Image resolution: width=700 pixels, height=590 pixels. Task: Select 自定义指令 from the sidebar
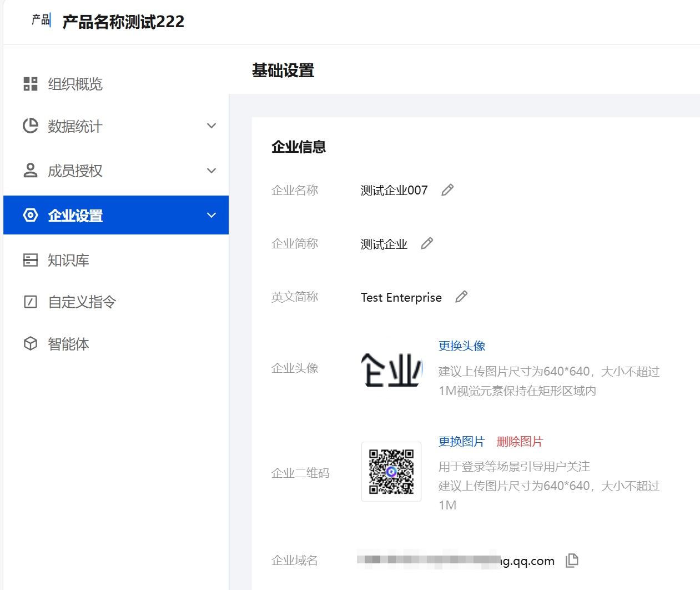[x=82, y=302]
